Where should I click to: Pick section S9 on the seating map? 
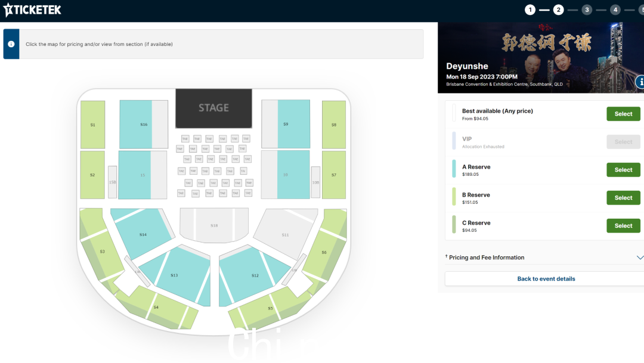click(293, 123)
